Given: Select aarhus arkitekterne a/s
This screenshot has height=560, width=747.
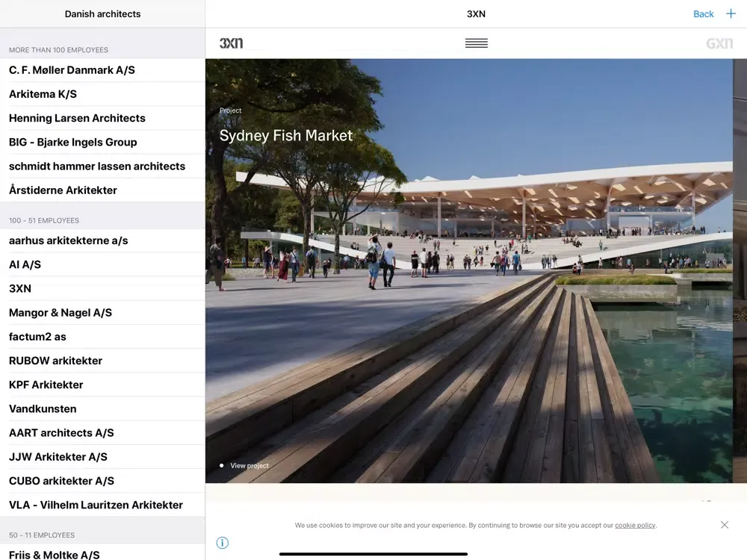Looking at the screenshot, I should click(x=102, y=240).
